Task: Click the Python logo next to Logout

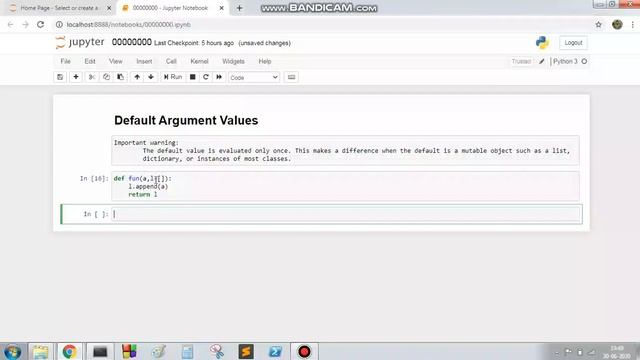Action: (542, 43)
